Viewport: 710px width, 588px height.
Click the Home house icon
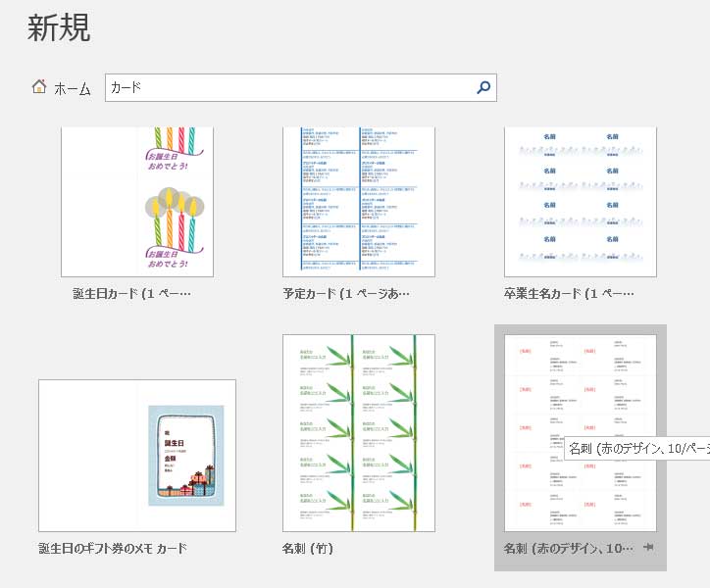[x=39, y=87]
